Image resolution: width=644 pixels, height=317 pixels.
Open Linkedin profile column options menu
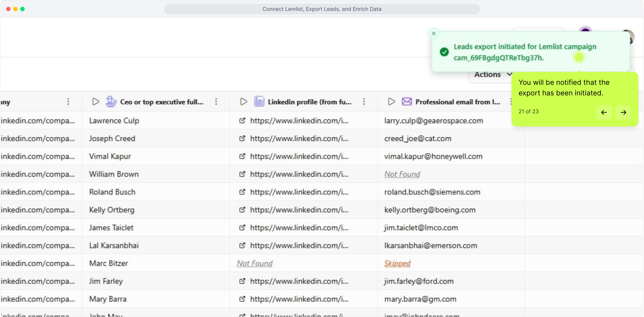(x=364, y=102)
